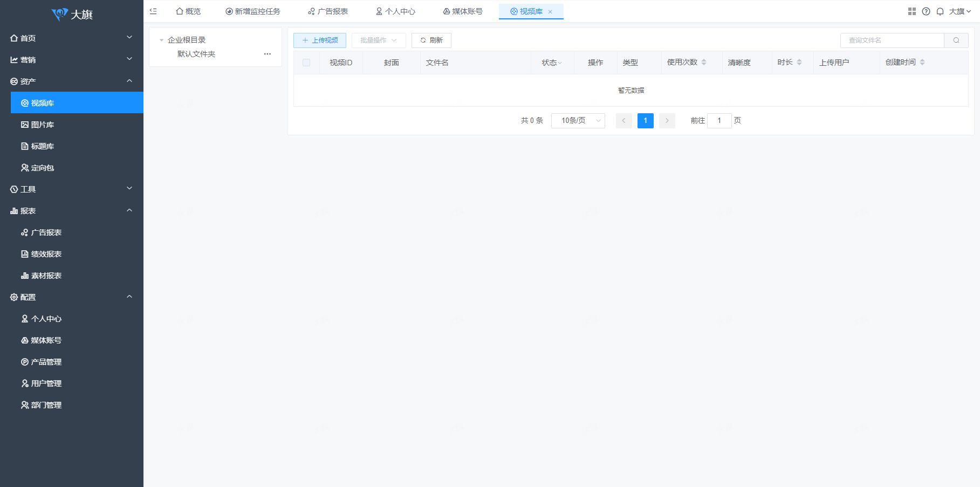Open the more options dots for 默认文件夹

point(268,54)
